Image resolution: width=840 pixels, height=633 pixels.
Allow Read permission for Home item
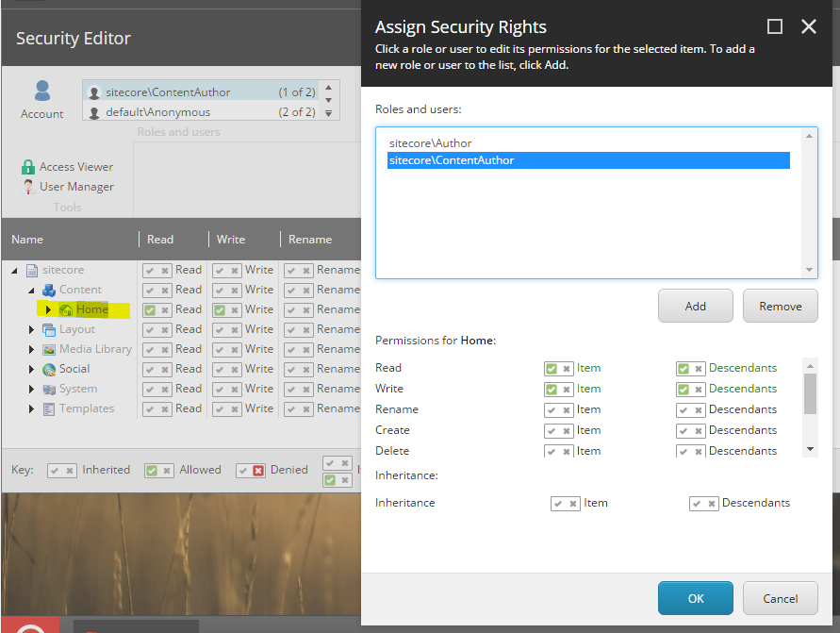click(552, 369)
